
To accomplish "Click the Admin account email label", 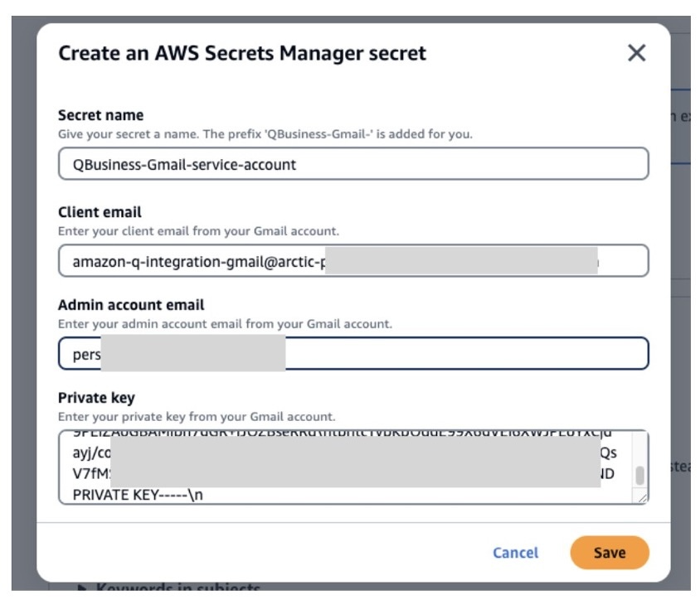I will tap(131, 305).
